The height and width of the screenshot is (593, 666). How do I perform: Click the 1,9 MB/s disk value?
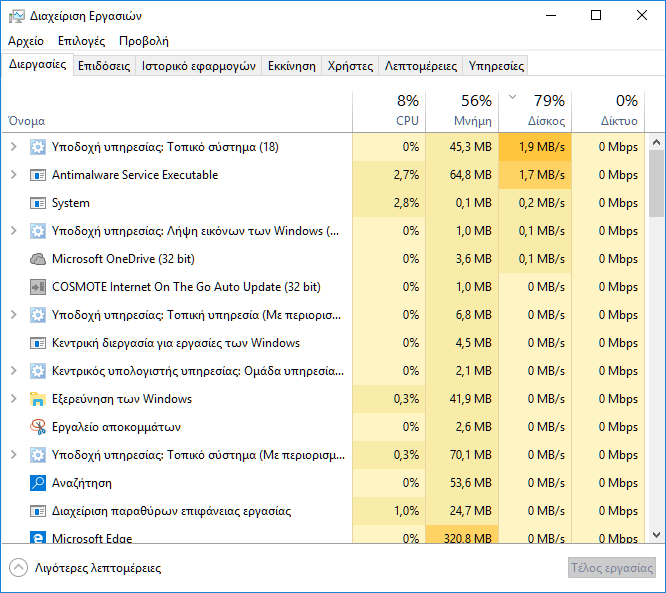click(x=542, y=147)
